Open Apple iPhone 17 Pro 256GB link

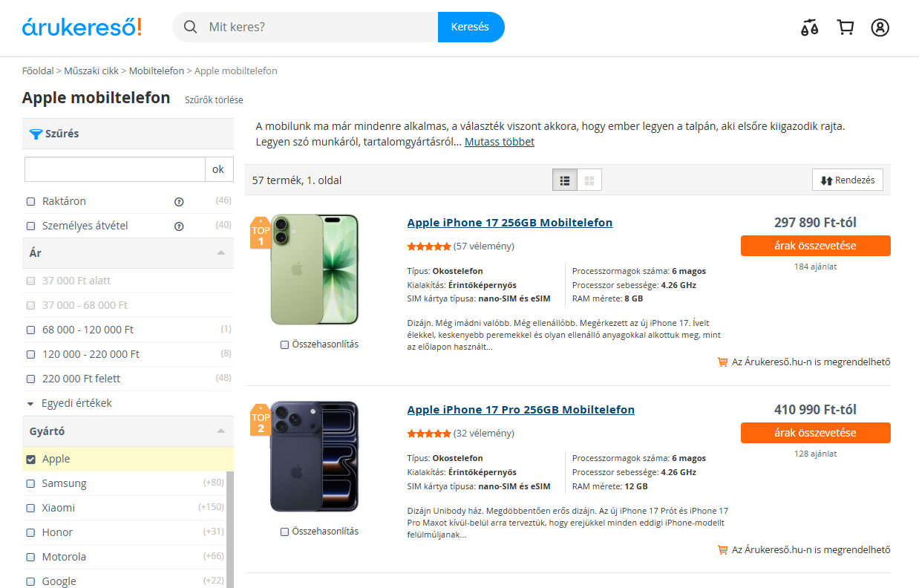[x=521, y=410]
